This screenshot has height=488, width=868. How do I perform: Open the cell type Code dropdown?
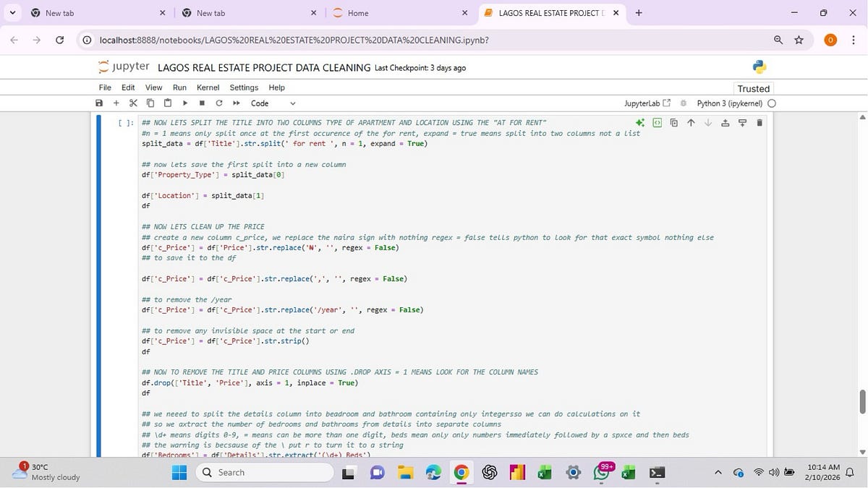(x=273, y=103)
